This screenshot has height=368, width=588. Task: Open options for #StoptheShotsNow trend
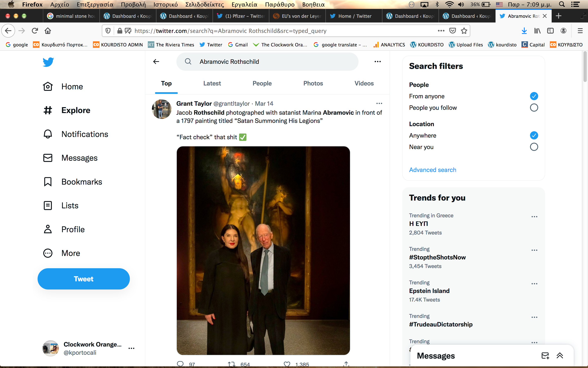point(534,250)
